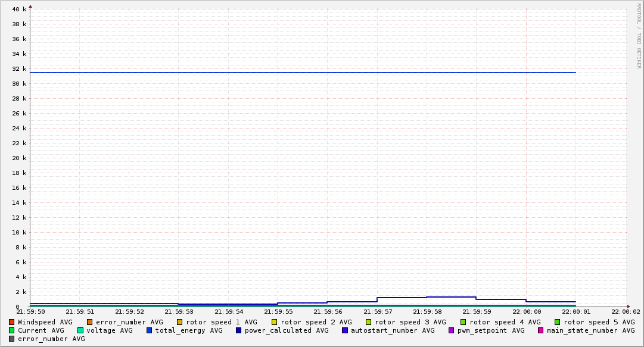Click the rotor speed 4 AVG legend label
This screenshot has width=644, height=347.
(x=505, y=323)
